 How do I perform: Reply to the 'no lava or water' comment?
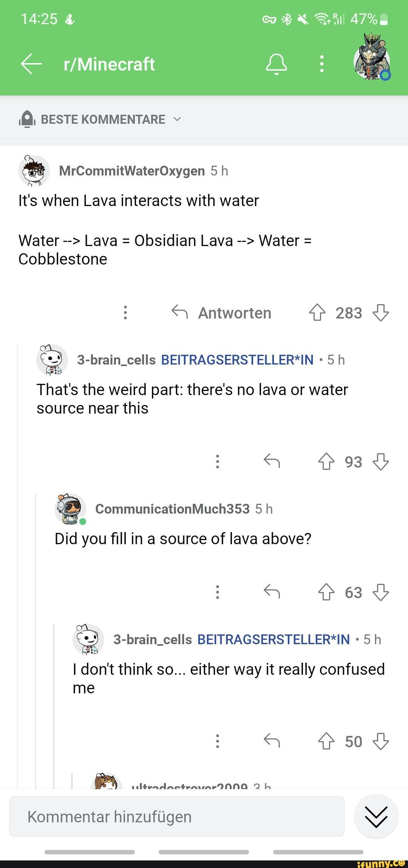[x=272, y=461]
